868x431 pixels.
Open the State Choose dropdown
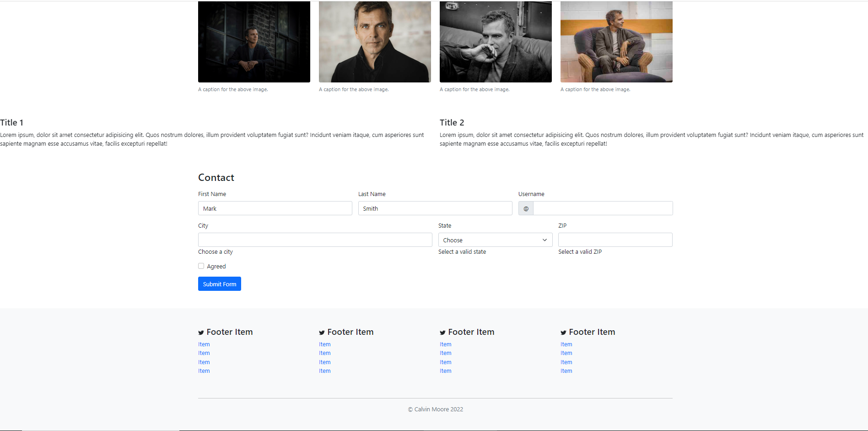[495, 240]
